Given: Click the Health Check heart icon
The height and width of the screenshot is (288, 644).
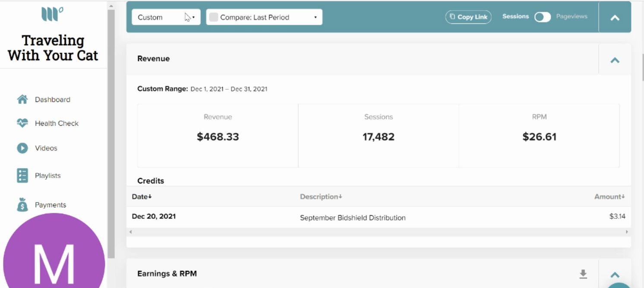Looking at the screenshot, I should coord(22,123).
